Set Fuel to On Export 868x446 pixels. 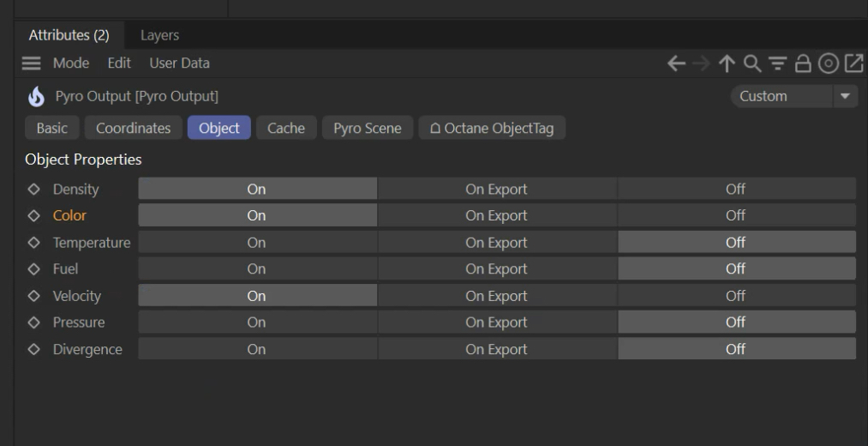click(496, 269)
